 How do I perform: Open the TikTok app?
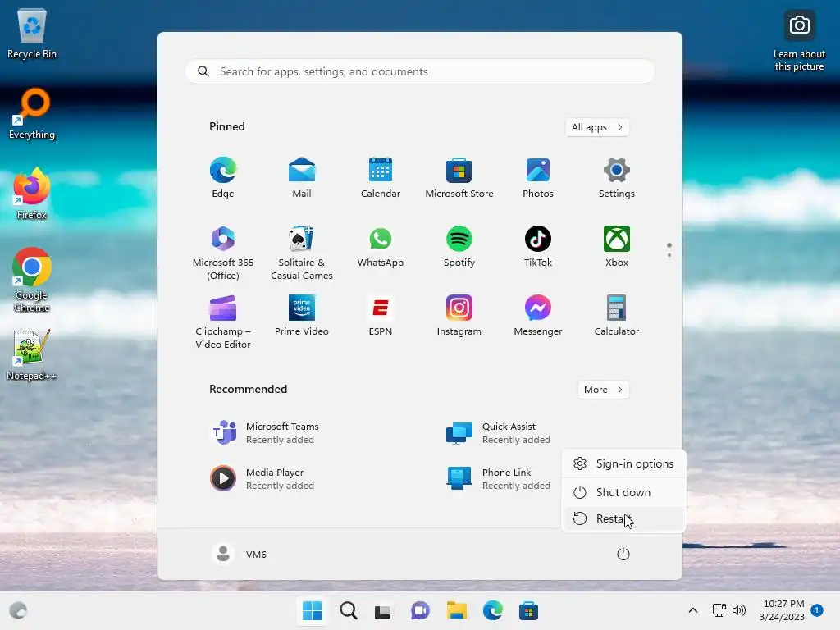click(538, 247)
